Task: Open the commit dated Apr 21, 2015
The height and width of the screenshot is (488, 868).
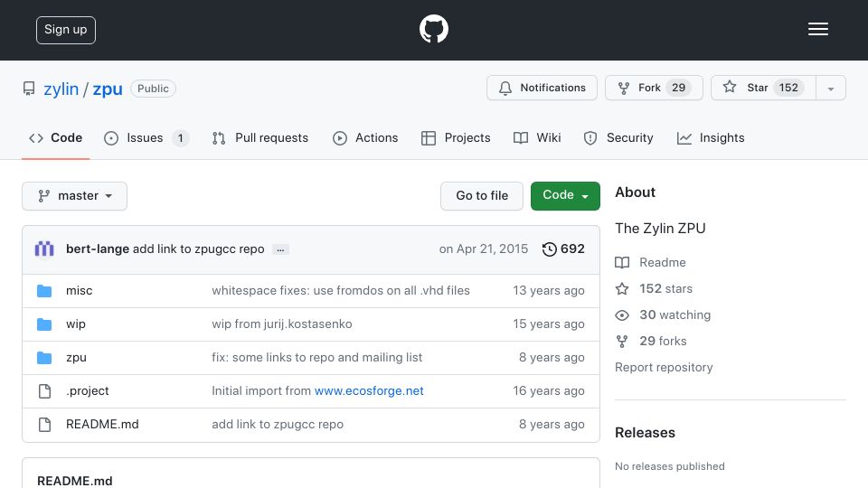Action: tap(483, 249)
